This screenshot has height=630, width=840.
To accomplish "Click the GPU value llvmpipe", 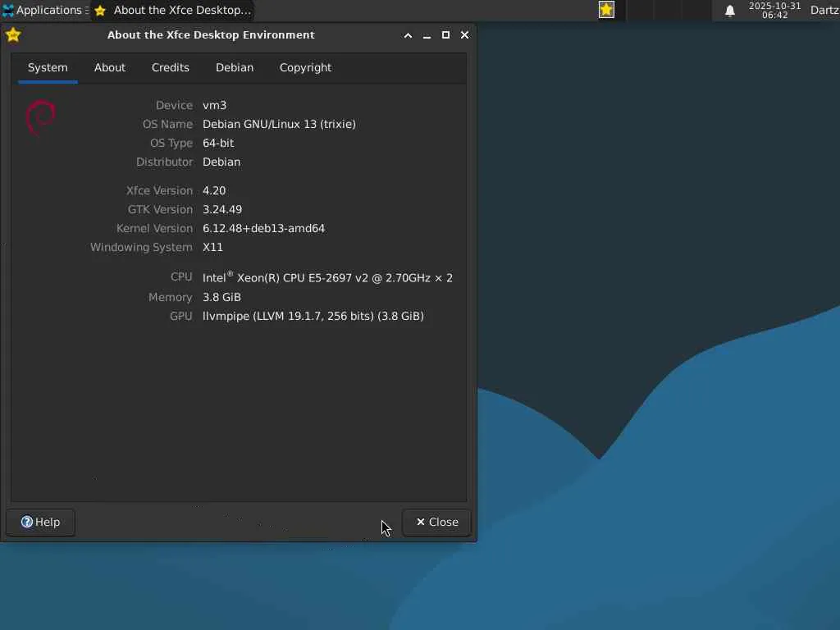I will [313, 316].
